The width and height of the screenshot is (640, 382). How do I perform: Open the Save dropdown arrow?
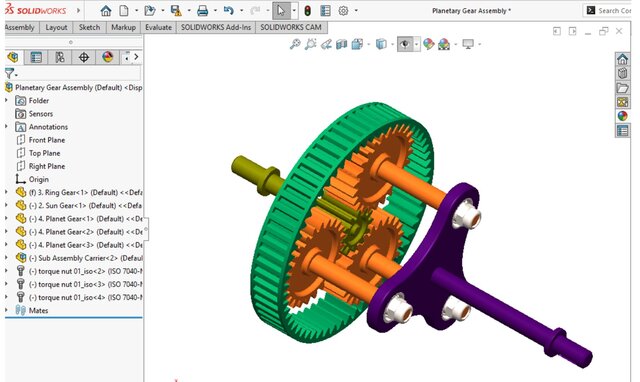[x=189, y=11]
